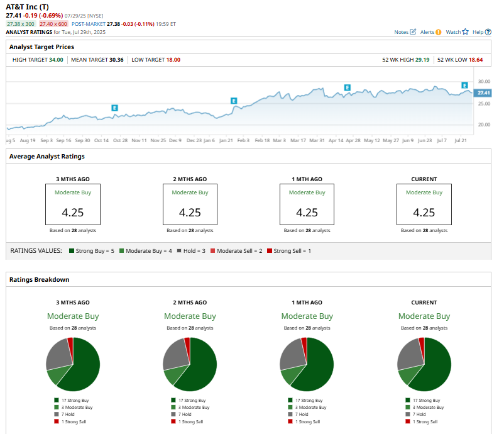Image resolution: width=504 pixels, height=434 pixels.
Task: Click the 7 Hold legend square under 1 MTH AGO
Action: coord(290,415)
